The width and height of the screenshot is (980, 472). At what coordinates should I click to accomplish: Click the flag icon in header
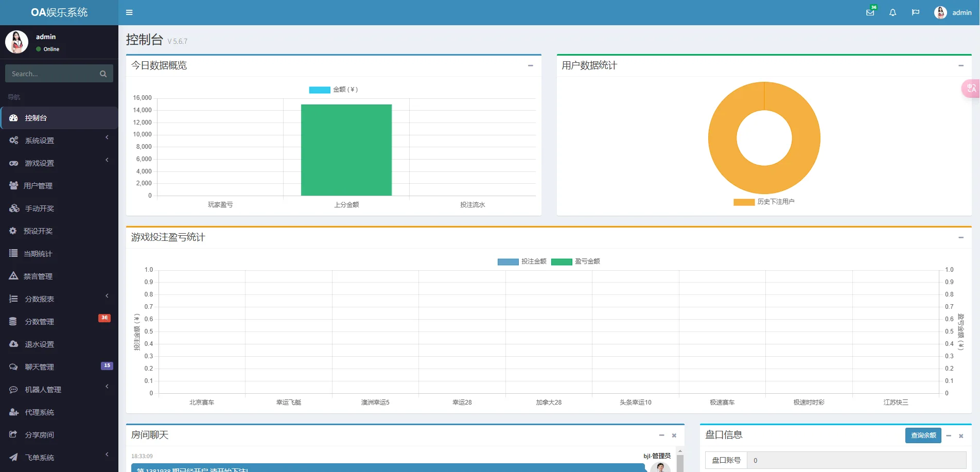click(x=915, y=12)
